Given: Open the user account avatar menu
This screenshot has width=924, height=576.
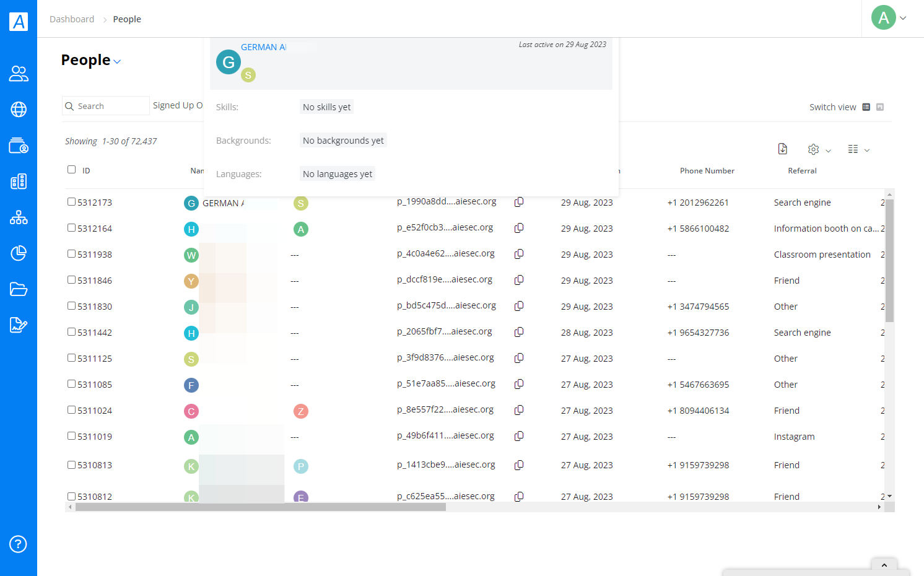Looking at the screenshot, I should click(x=889, y=18).
